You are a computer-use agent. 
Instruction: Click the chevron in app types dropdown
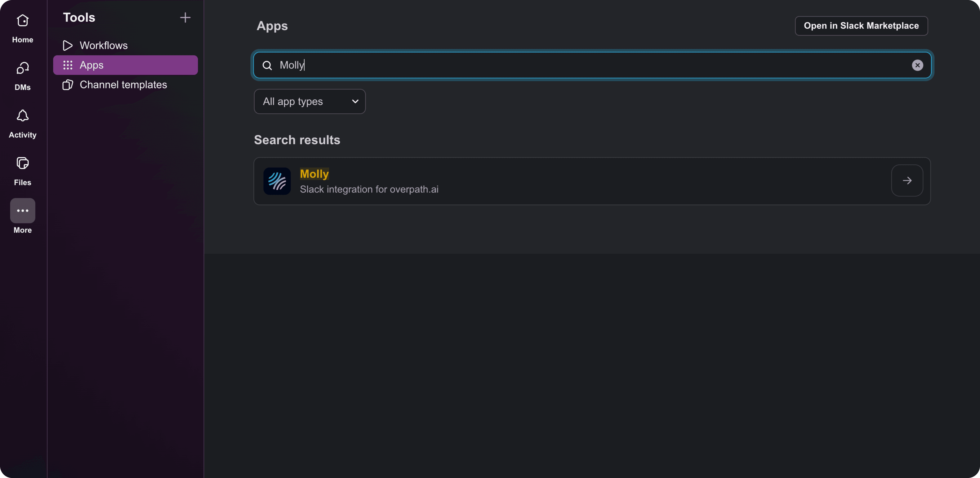[x=355, y=102]
